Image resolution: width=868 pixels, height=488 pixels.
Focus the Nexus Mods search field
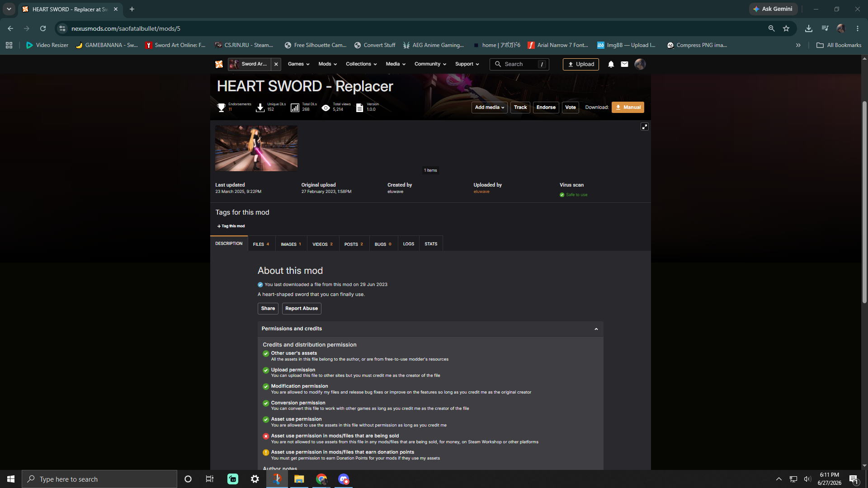(519, 64)
